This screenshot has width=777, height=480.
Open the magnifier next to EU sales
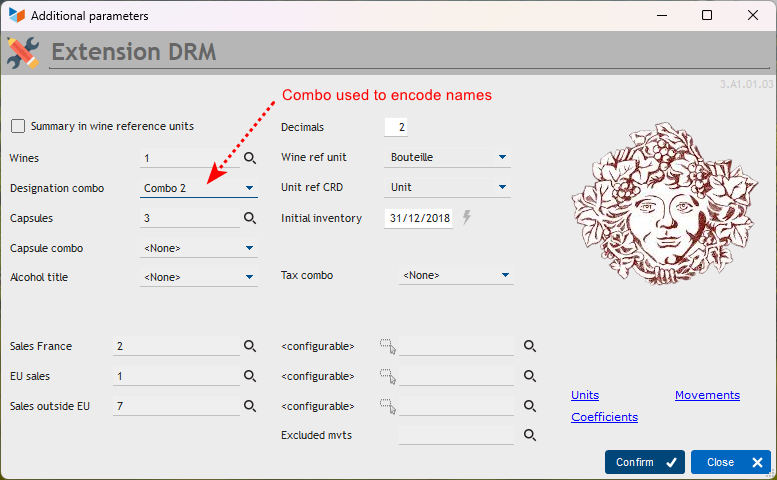[250, 376]
